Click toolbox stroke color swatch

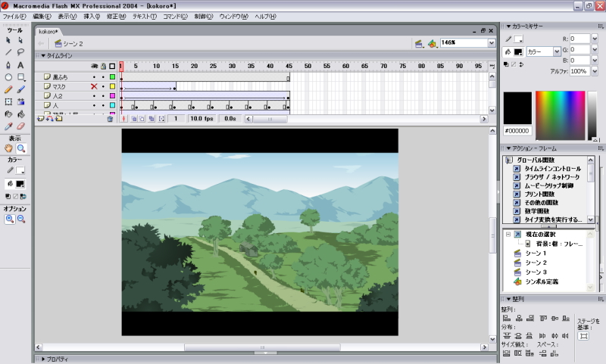click(20, 170)
